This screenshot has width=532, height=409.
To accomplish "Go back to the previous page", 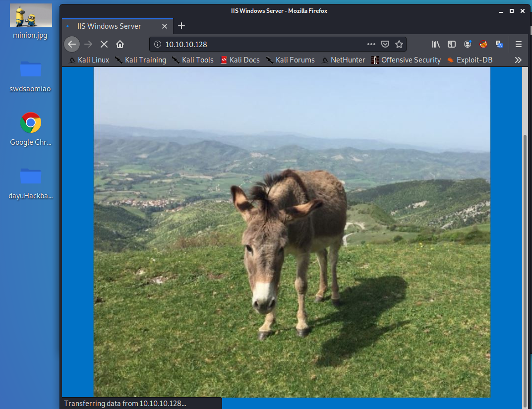I will 72,44.
